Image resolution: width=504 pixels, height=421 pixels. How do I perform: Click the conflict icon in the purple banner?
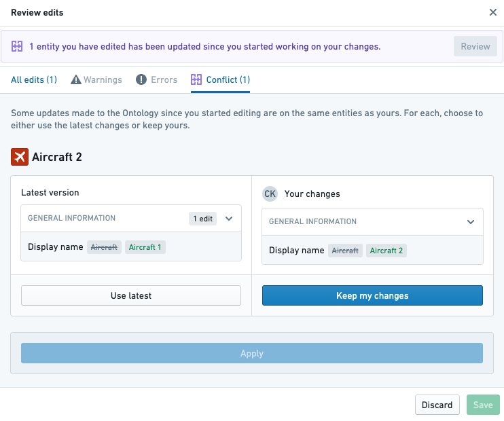click(17, 46)
